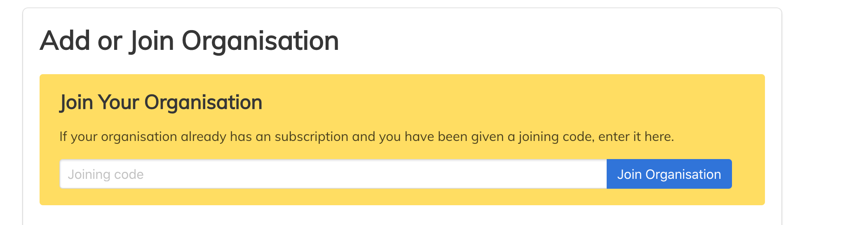This screenshot has width=868, height=225.
Task: Click the "Add or Join Organisation" page heading
Action: [189, 41]
